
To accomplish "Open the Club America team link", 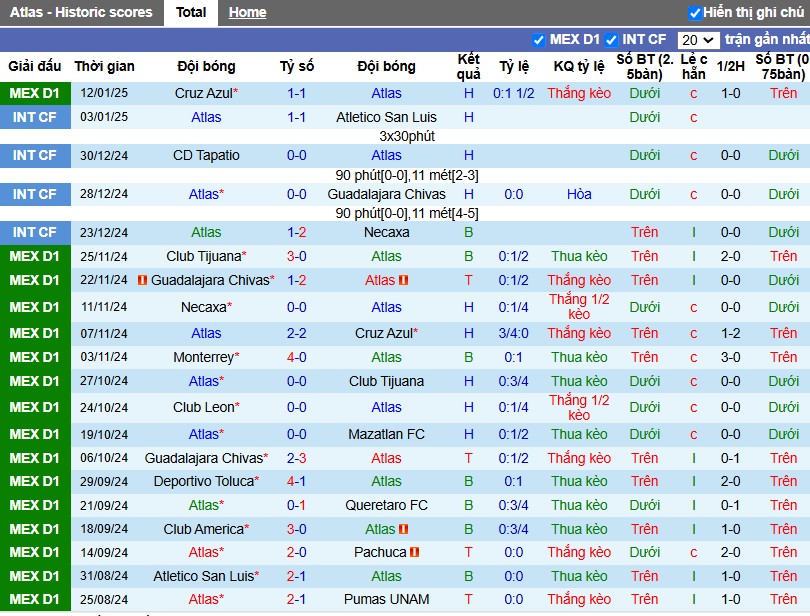I will pos(204,529).
